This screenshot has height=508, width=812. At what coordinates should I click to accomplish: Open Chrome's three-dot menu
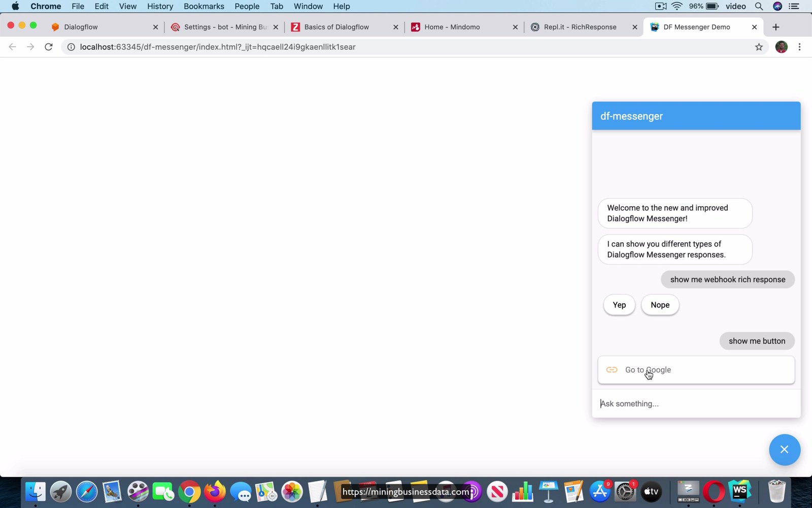pos(799,47)
